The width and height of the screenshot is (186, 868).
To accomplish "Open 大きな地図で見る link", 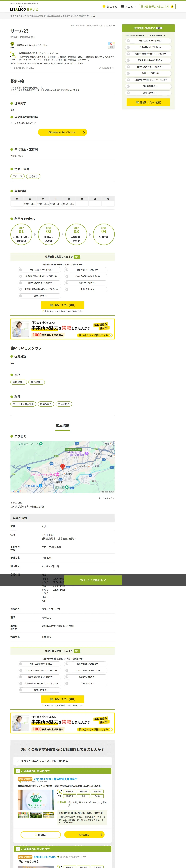I will pyautogui.click(x=106, y=498).
